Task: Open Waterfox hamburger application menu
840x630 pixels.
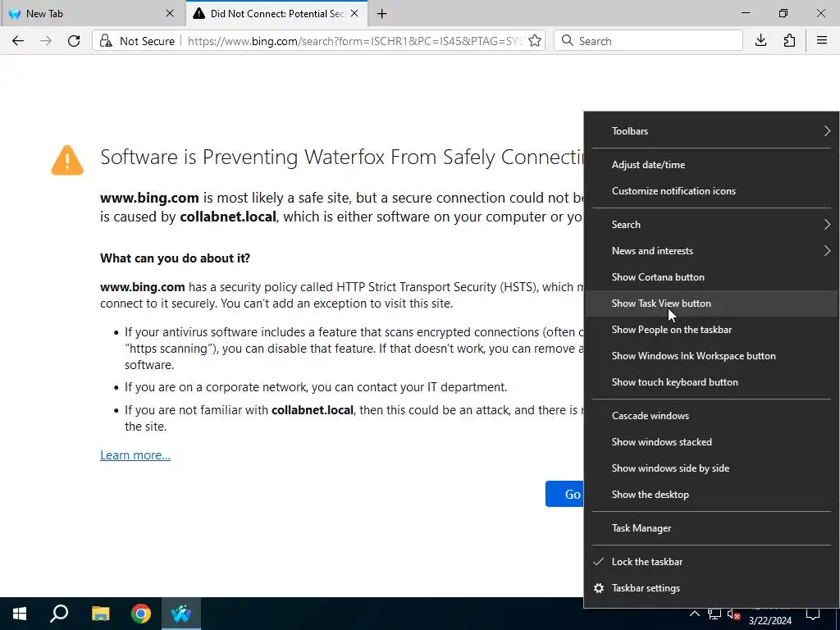Action: (822, 41)
